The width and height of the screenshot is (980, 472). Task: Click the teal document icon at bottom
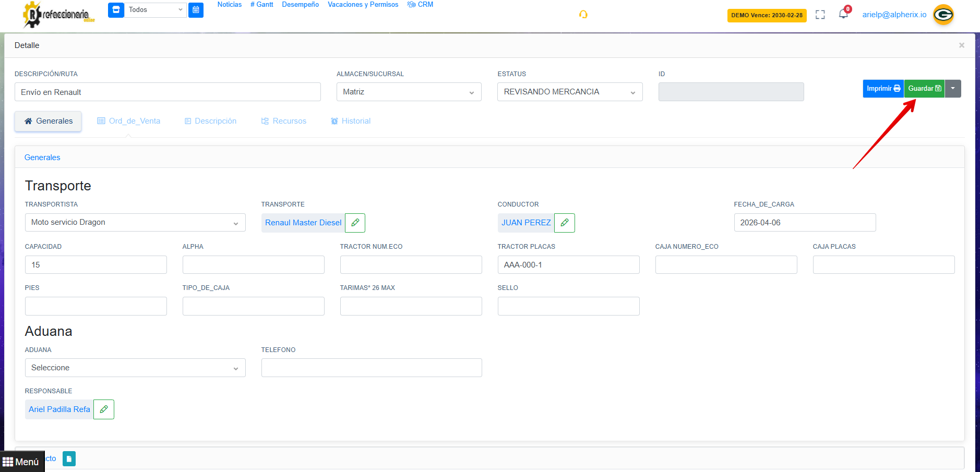[x=69, y=458]
